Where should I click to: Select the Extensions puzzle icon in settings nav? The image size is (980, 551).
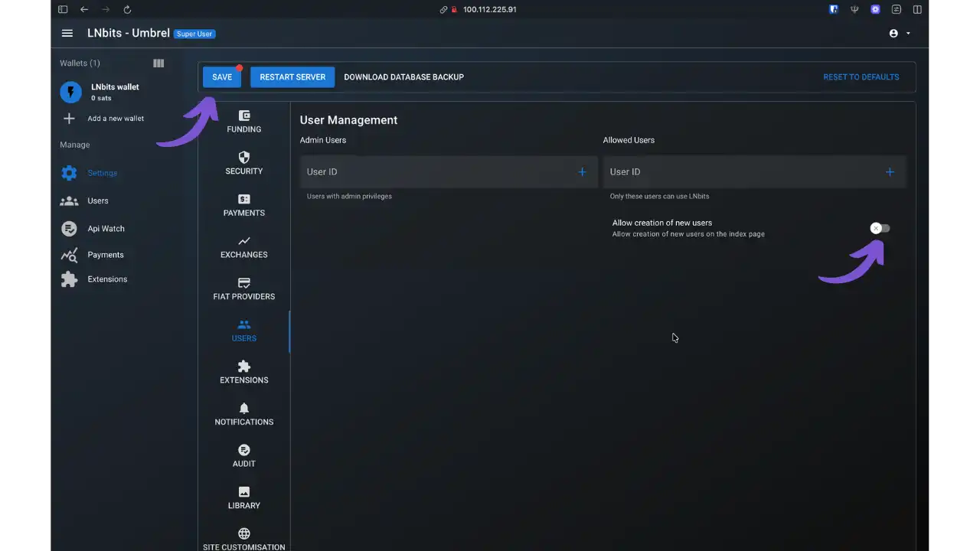coord(243,371)
